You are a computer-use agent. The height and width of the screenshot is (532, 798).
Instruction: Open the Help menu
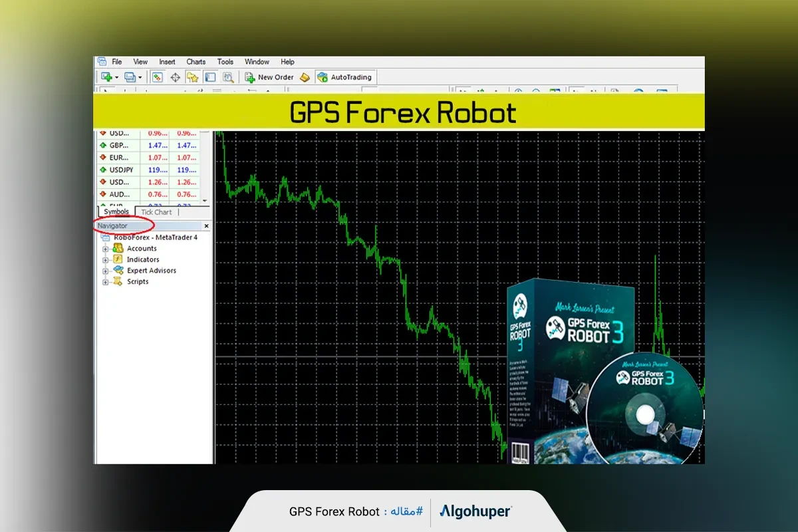click(287, 62)
